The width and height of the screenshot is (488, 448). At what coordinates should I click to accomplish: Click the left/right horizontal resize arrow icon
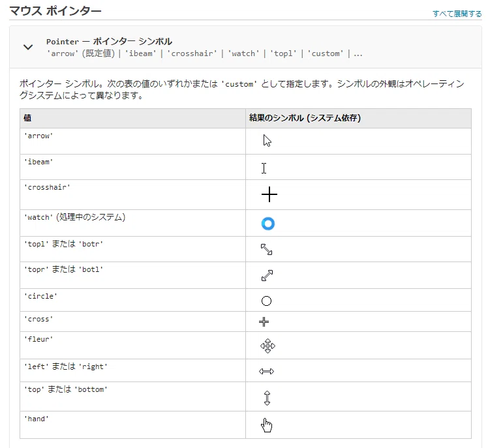pos(266,371)
